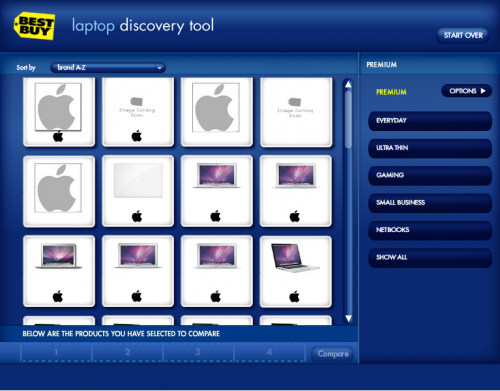Click the Apple icon under second top-row tile
This screenshot has height=391, width=500.
point(137,136)
